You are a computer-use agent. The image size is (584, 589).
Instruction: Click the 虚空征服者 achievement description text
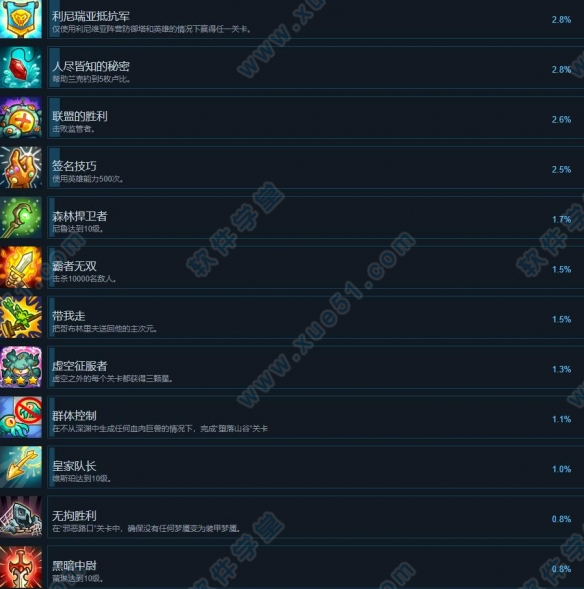click(x=112, y=379)
